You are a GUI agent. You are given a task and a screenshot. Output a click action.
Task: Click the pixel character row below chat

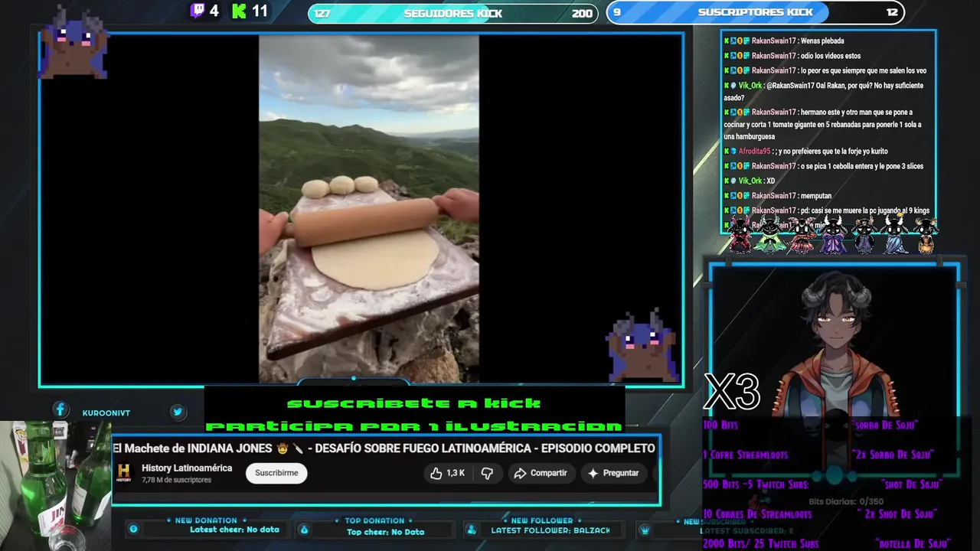click(832, 234)
